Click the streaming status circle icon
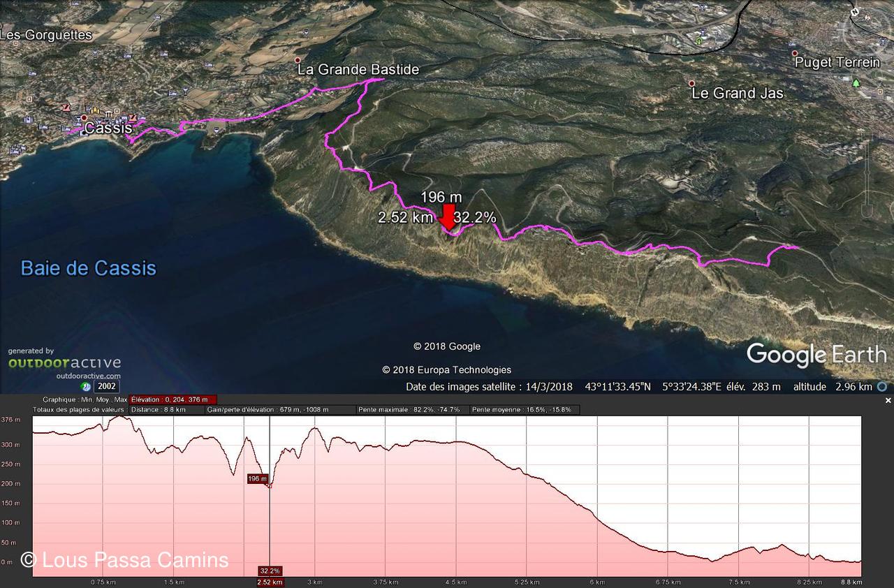 (882, 386)
